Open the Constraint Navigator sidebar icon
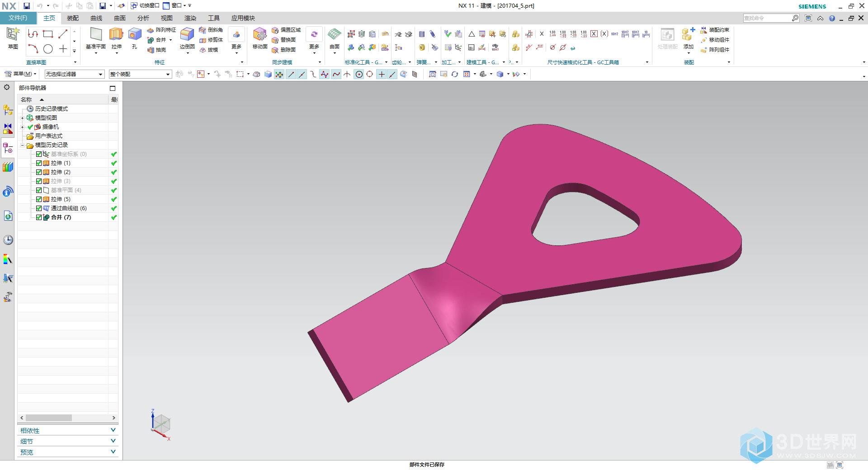Image resolution: width=868 pixels, height=470 pixels. click(x=8, y=129)
